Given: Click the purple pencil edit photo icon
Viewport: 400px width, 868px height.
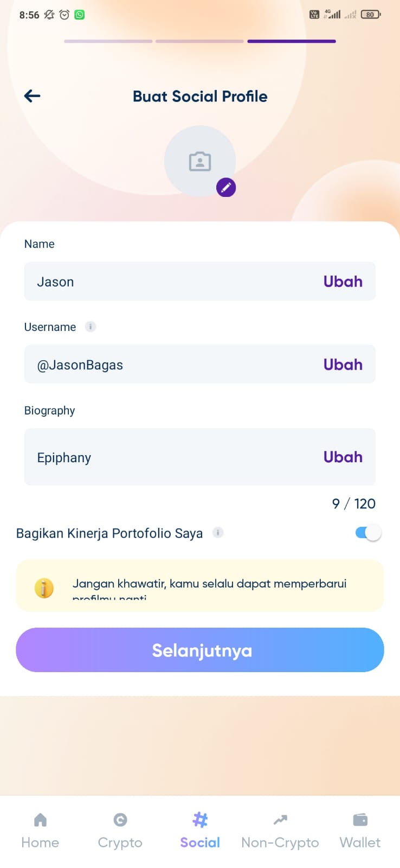Looking at the screenshot, I should point(226,188).
